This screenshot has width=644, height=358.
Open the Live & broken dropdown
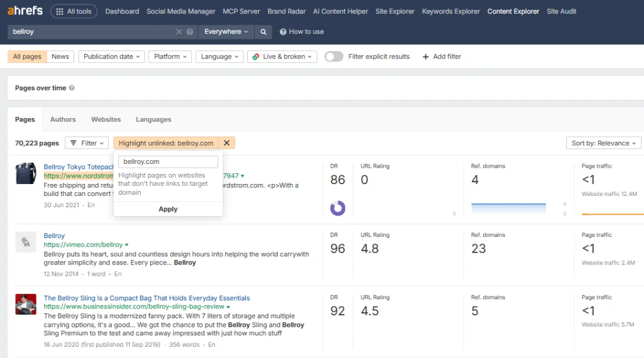[282, 57]
